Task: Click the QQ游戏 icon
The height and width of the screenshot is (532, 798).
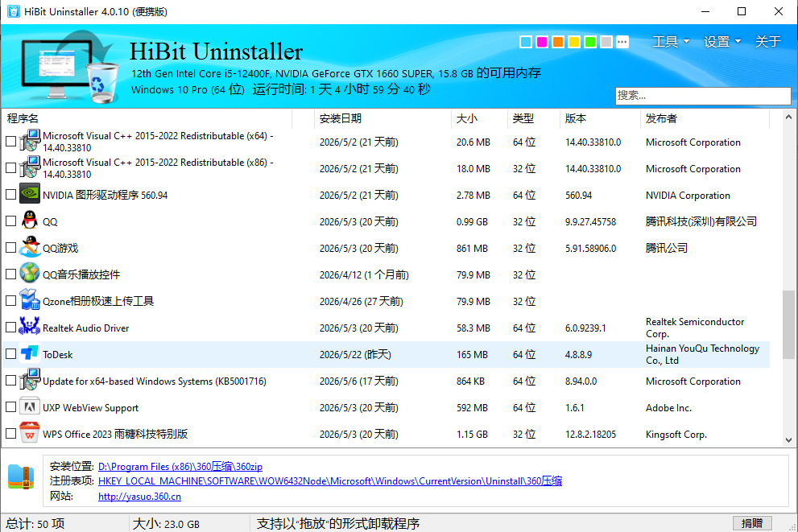Action: 30,246
